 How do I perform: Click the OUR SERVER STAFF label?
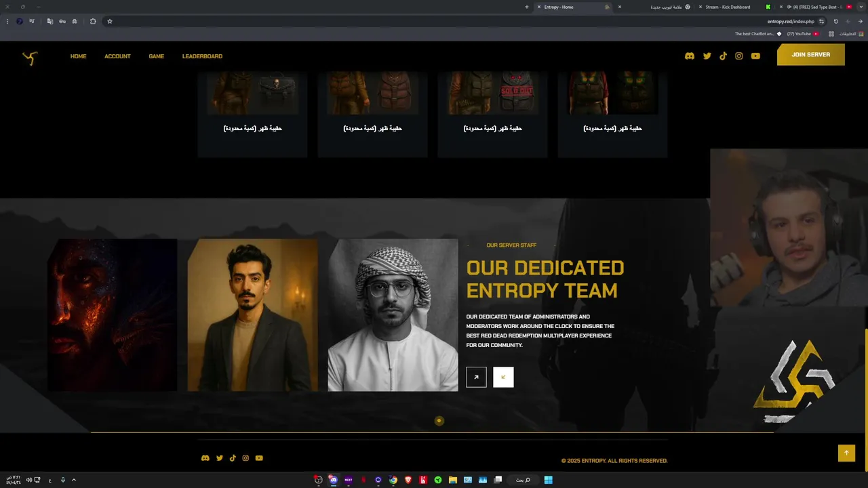coord(511,245)
